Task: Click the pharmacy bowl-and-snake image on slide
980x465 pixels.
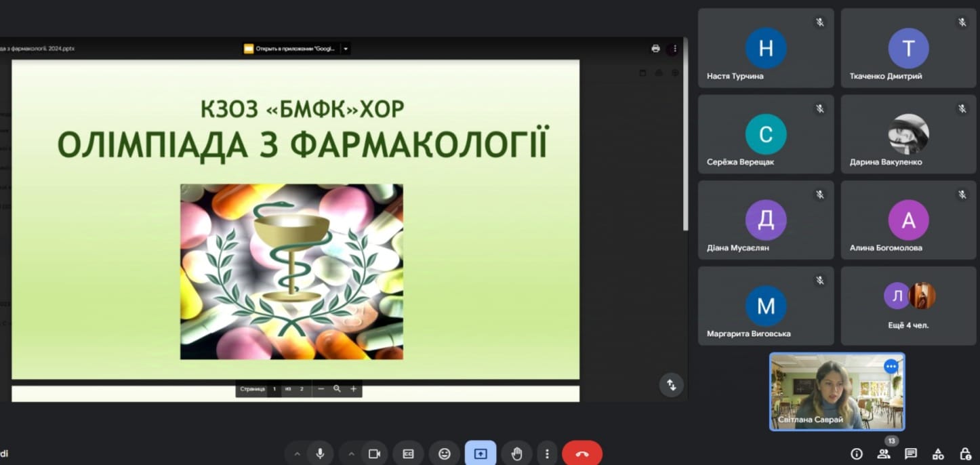Action: 291,271
